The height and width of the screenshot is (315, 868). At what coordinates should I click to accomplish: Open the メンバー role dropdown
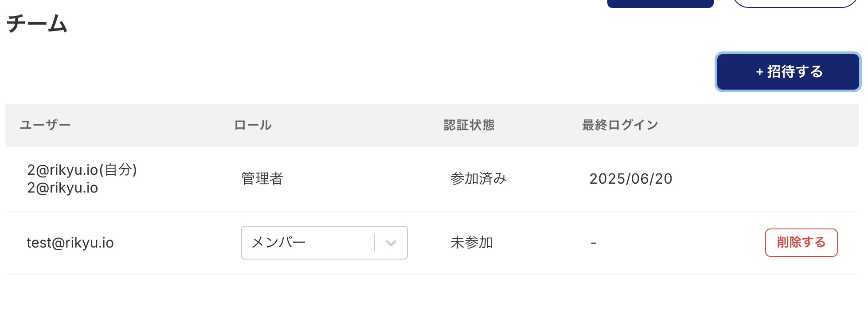[308, 243]
